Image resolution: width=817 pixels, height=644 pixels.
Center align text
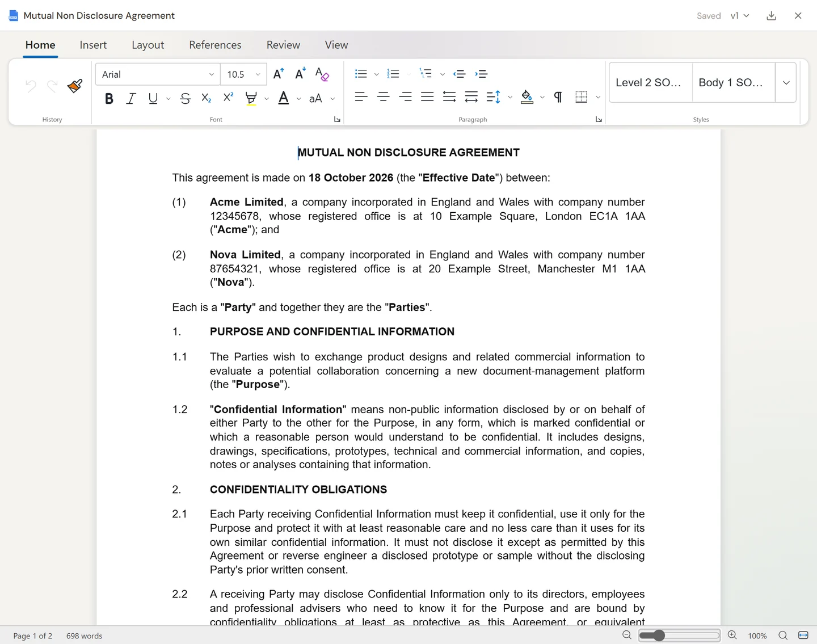tap(383, 97)
